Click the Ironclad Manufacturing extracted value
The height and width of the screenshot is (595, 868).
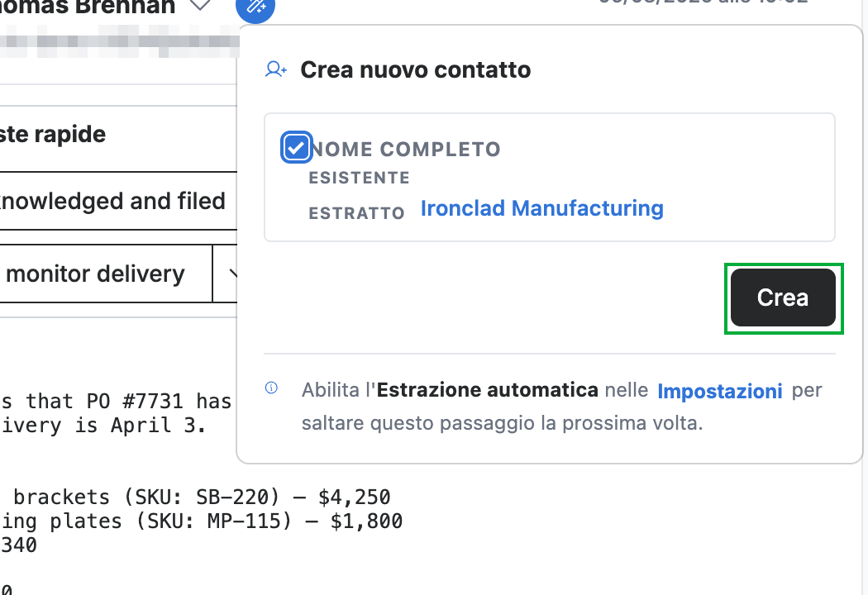[x=542, y=209]
